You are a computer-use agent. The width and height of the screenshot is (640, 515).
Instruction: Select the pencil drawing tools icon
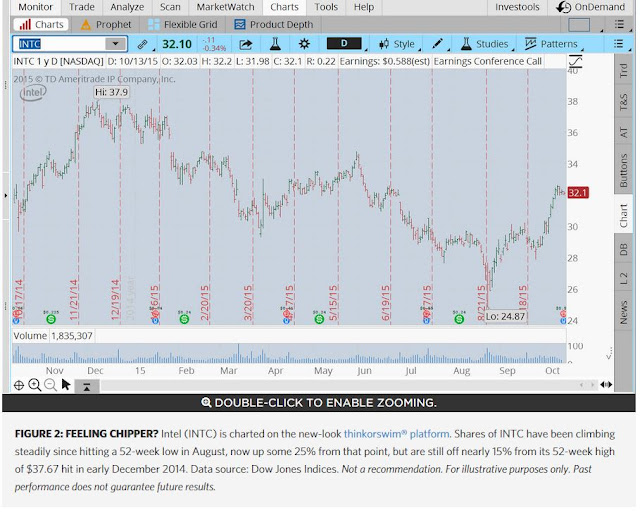437,44
